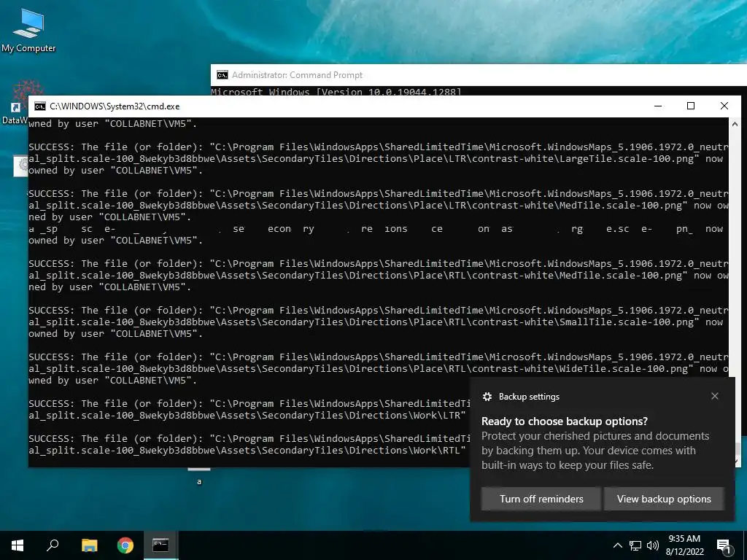This screenshot has width=747, height=560.
Task: Switch to Command Prompt taskbar button
Action: 160,545
